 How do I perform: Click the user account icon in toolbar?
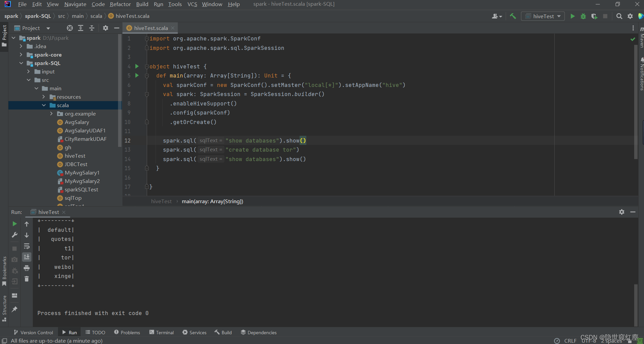(x=497, y=16)
